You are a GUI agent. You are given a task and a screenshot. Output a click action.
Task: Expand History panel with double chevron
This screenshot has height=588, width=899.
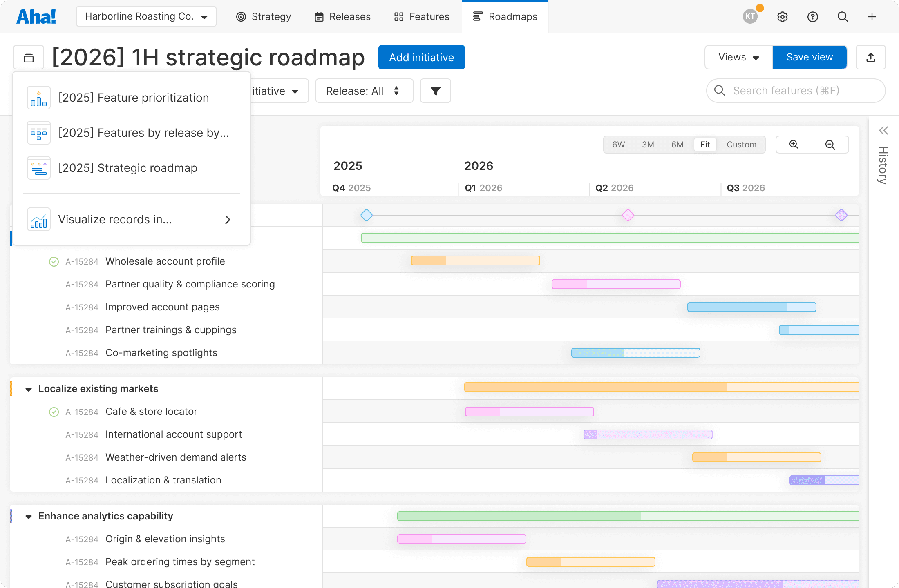click(883, 131)
